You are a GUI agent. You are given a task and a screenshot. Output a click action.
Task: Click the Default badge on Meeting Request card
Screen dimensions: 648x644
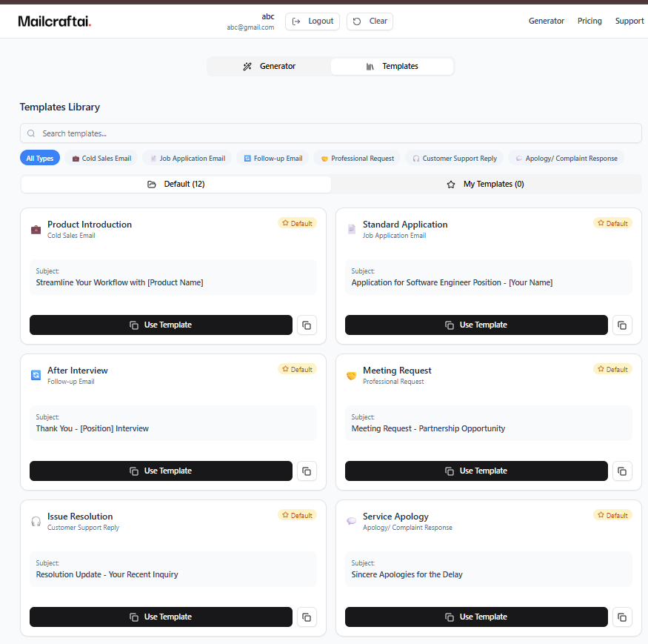(x=612, y=368)
